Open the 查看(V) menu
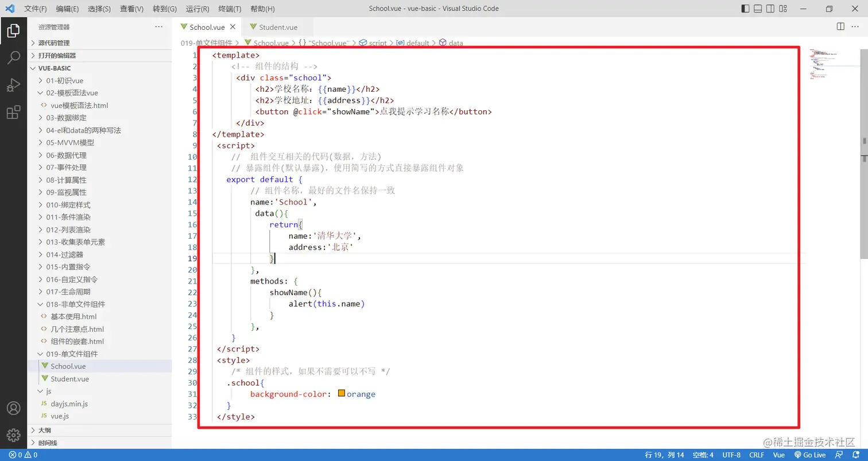 [x=132, y=9]
